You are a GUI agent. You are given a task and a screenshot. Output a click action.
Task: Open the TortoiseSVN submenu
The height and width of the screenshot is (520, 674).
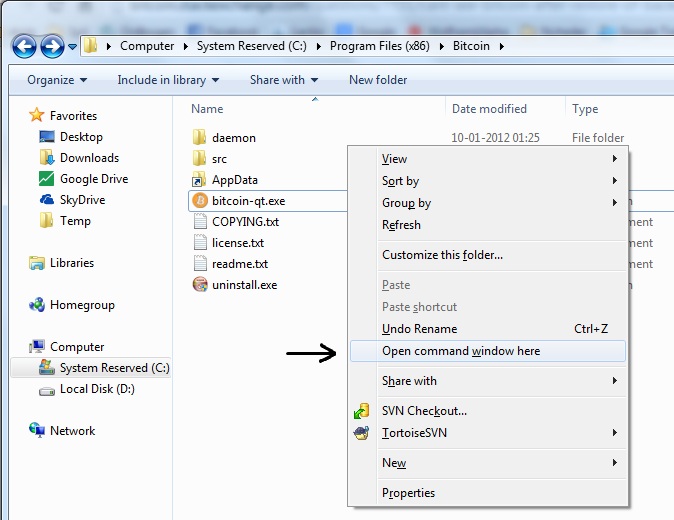[488, 433]
